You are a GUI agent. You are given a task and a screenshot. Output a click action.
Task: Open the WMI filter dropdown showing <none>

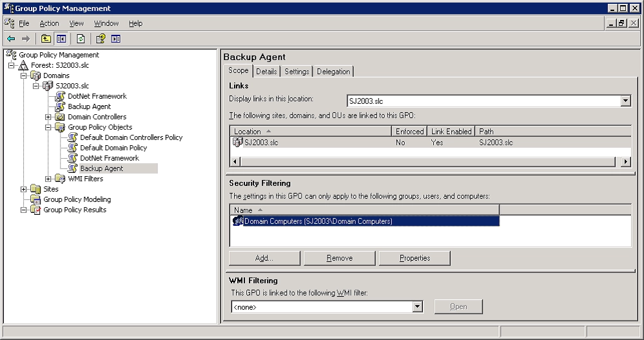(417, 306)
